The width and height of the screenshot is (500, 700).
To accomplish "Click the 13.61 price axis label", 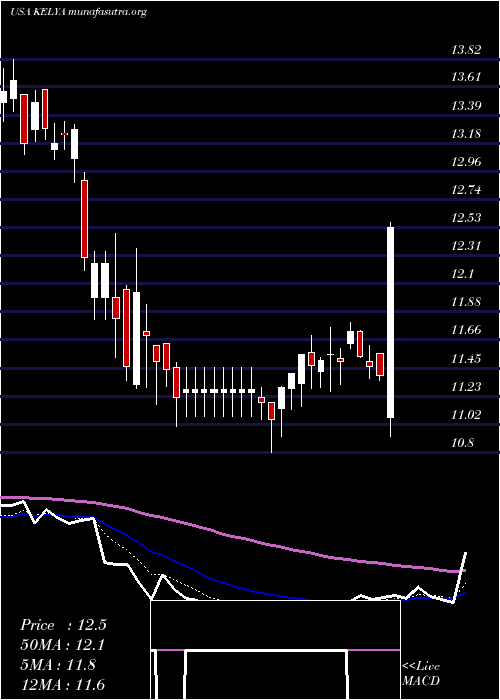I will click(466, 77).
